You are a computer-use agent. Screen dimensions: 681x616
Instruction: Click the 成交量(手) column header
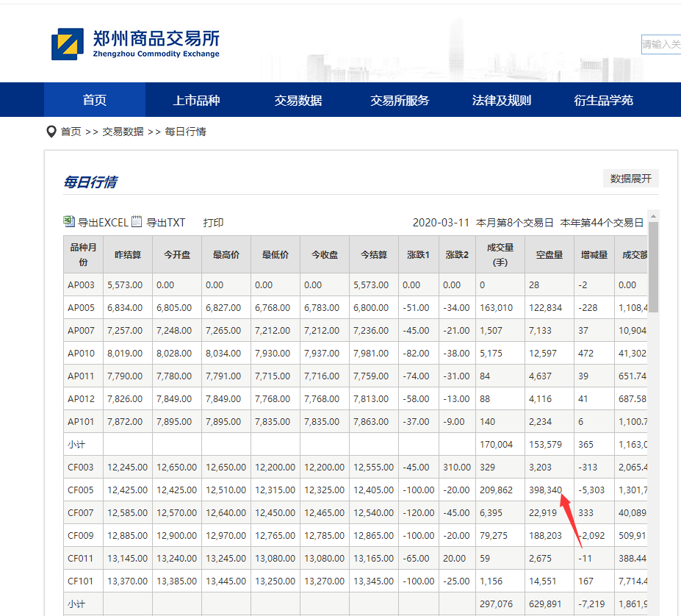[x=500, y=254]
